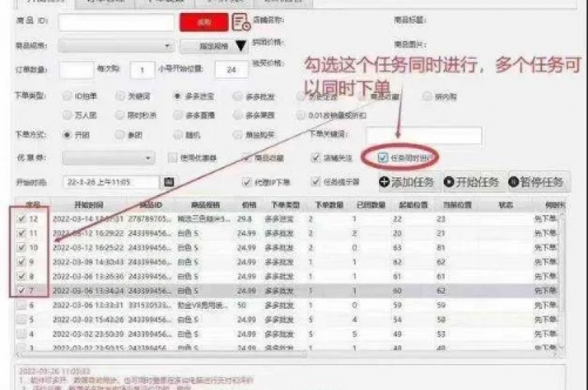Toggle the 任务提示音 checkbox
Screen dimensions: 588x390
[x=315, y=182]
